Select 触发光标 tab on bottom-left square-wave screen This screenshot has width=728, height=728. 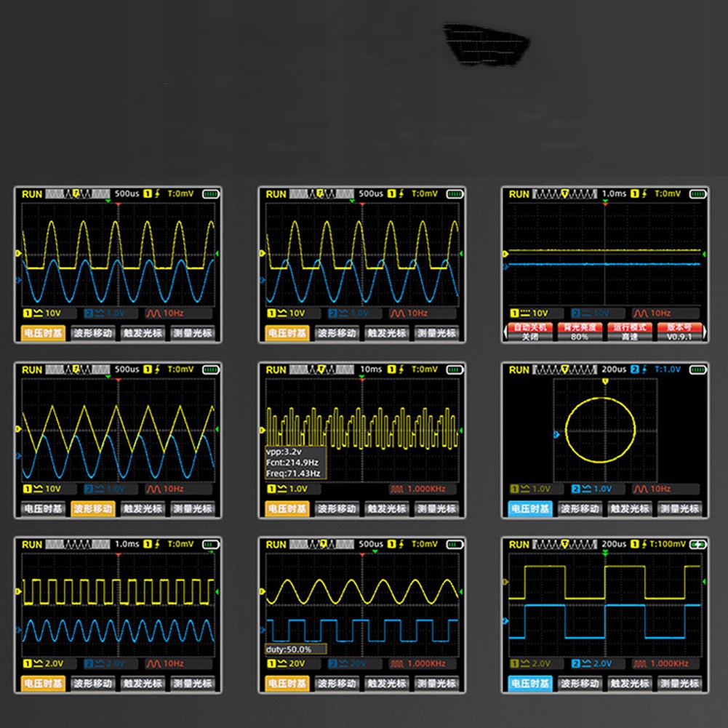pyautogui.click(x=143, y=684)
